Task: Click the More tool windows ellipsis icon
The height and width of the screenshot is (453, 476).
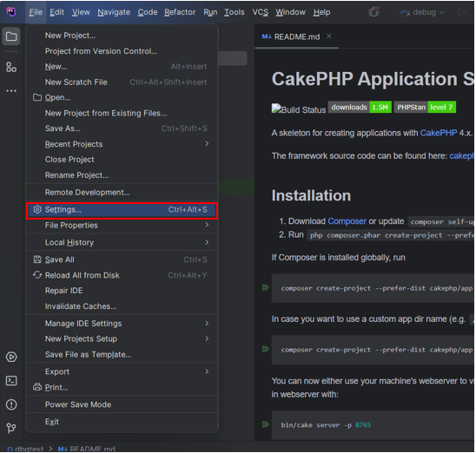Action: 11,90
